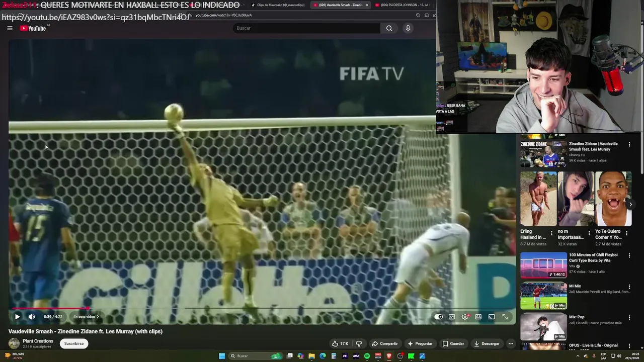Toggle subtitles in the player controls
The image size is (644, 362).
pyautogui.click(x=452, y=317)
